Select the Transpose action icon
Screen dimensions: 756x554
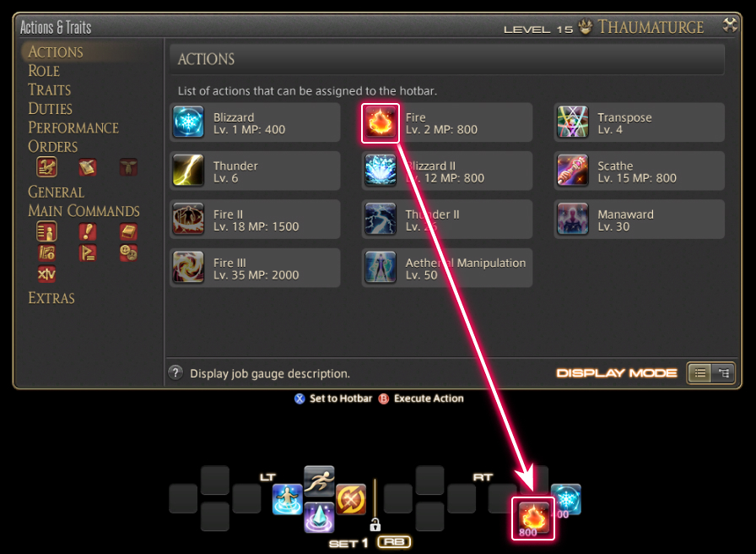(572, 122)
